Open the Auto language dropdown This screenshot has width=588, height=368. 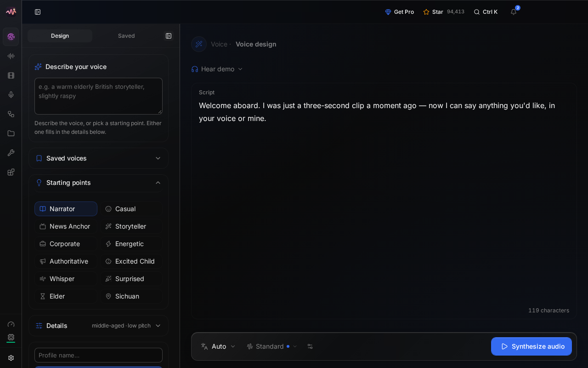pyautogui.click(x=218, y=346)
